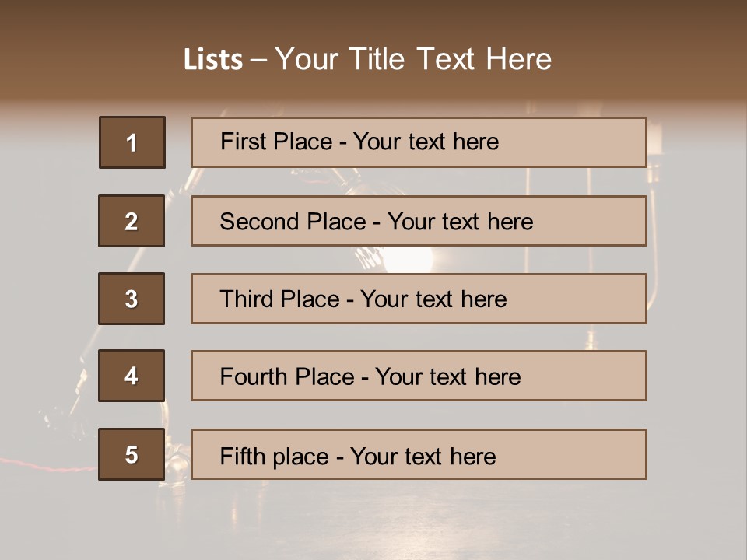Select the number 4 box

click(132, 376)
